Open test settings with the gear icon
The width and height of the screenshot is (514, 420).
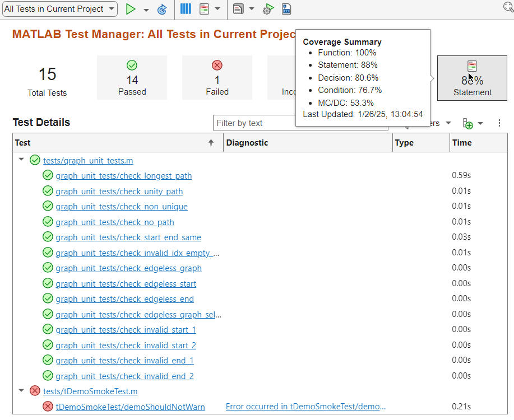pos(268,9)
